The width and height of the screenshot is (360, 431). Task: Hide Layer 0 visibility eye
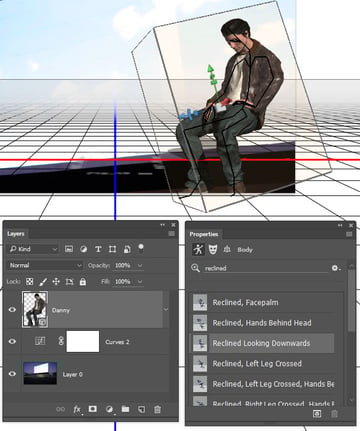point(12,374)
